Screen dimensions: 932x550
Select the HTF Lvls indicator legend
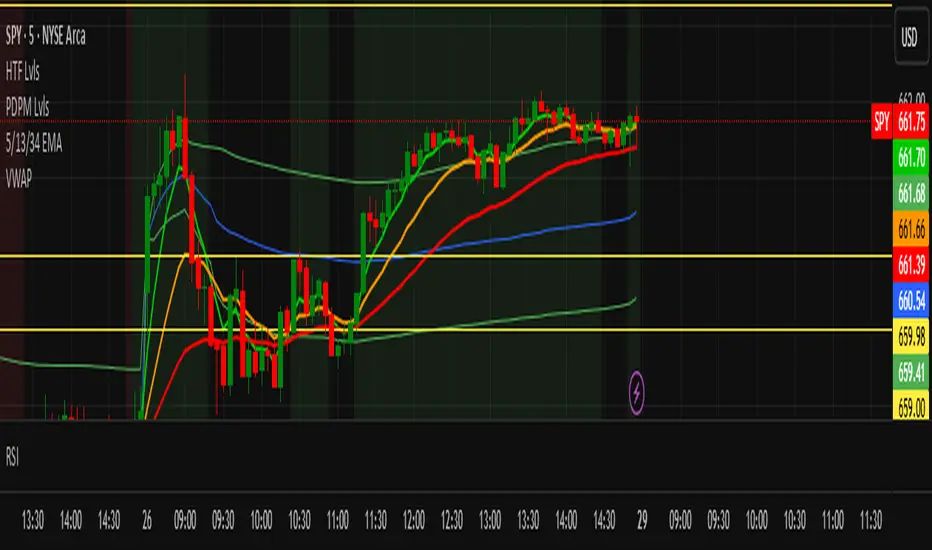(x=23, y=72)
